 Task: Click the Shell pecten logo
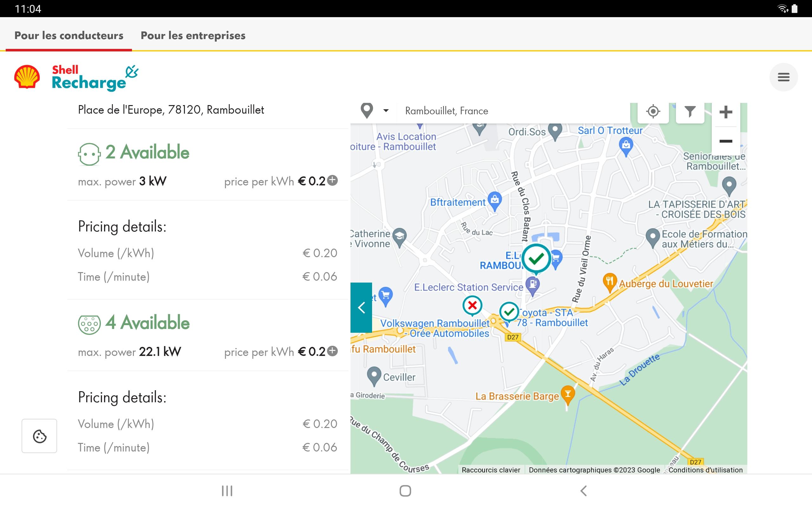tap(27, 77)
